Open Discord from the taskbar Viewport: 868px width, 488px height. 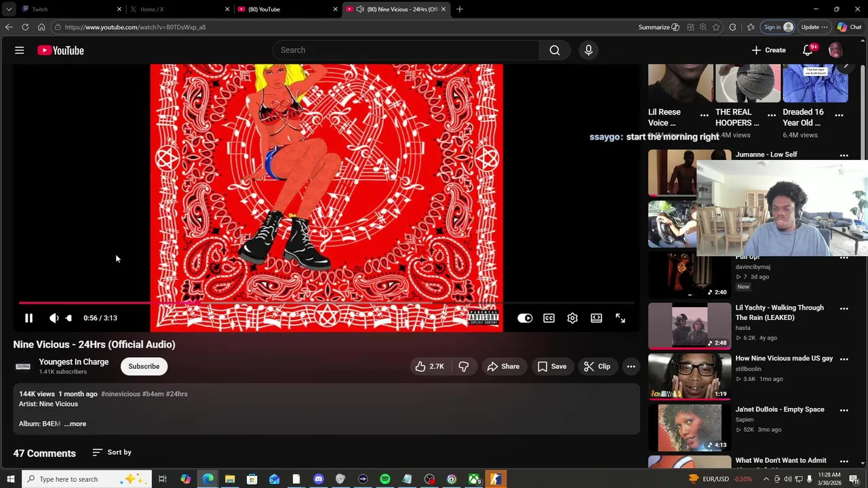[x=319, y=479]
